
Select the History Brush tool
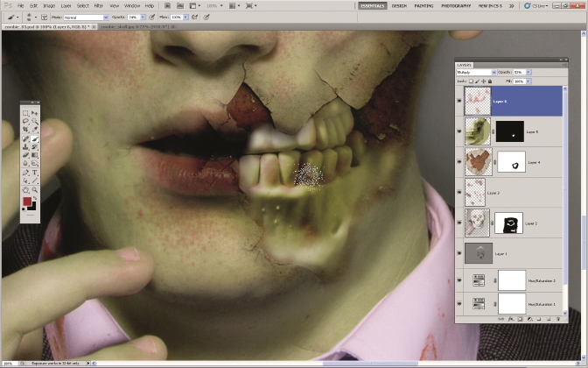click(35, 147)
